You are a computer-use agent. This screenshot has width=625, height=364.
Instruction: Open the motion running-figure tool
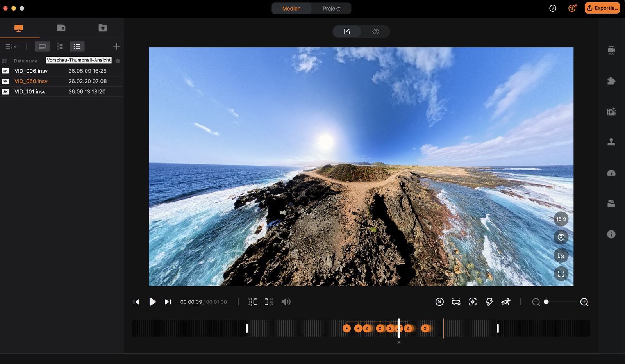506,302
